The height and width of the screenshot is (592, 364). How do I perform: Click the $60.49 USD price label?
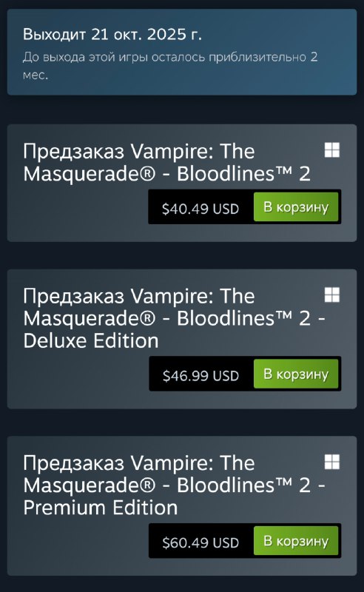200,542
